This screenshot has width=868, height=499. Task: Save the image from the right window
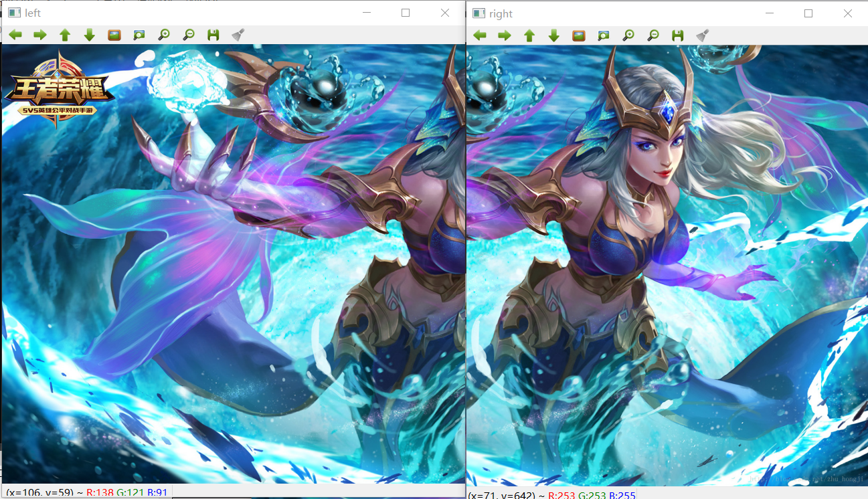click(678, 35)
